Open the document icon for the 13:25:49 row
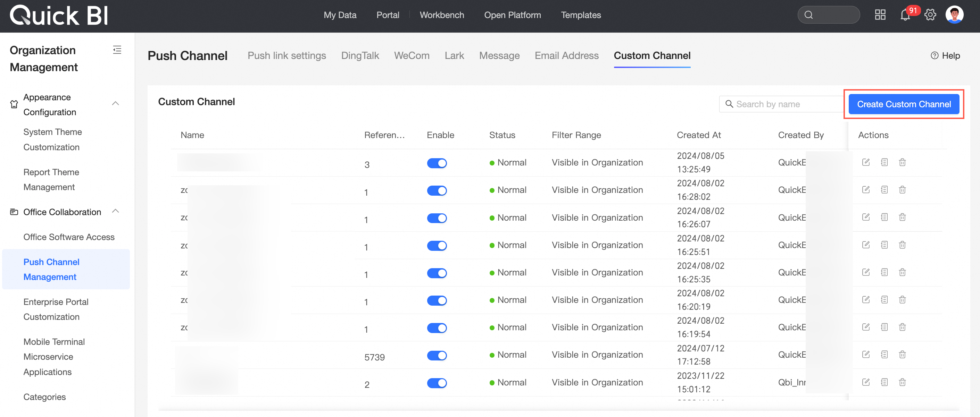 tap(884, 162)
